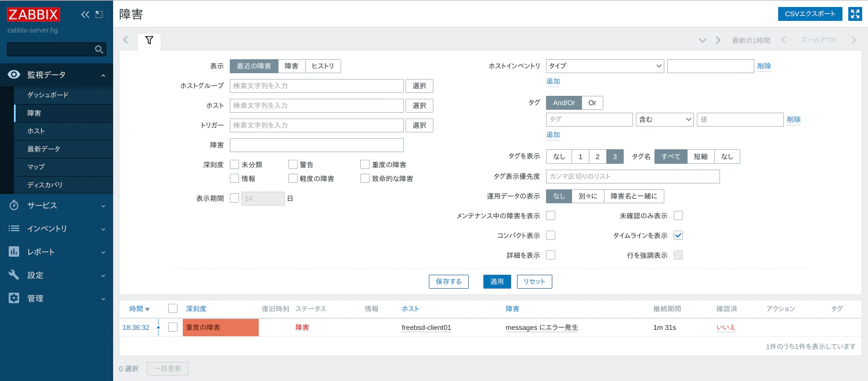Click the hide sidebar icon
The width and height of the screenshot is (868, 381).
pos(99,15)
